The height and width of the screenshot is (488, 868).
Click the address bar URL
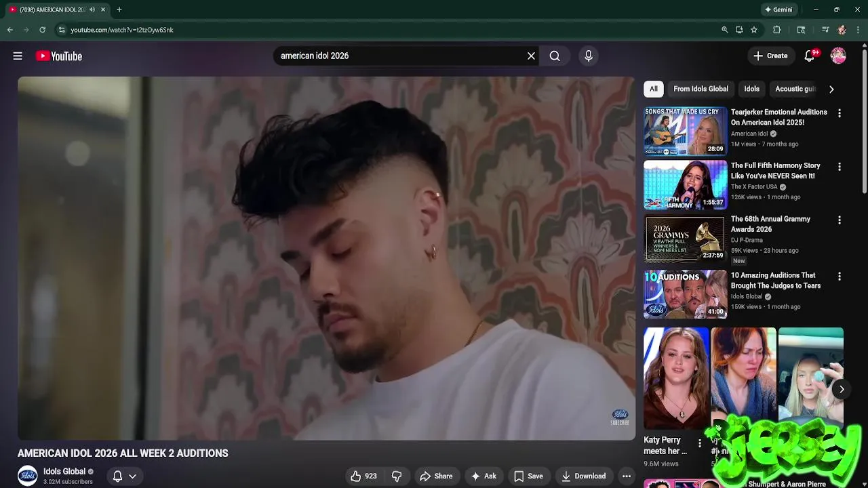pyautogui.click(x=122, y=30)
